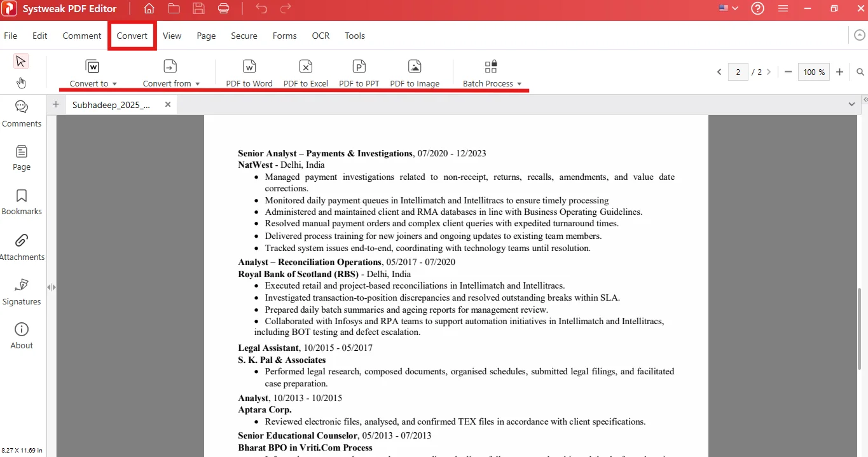The height and width of the screenshot is (457, 868).
Task: Close the Subhadeep_2025 document tab
Action: tap(168, 104)
